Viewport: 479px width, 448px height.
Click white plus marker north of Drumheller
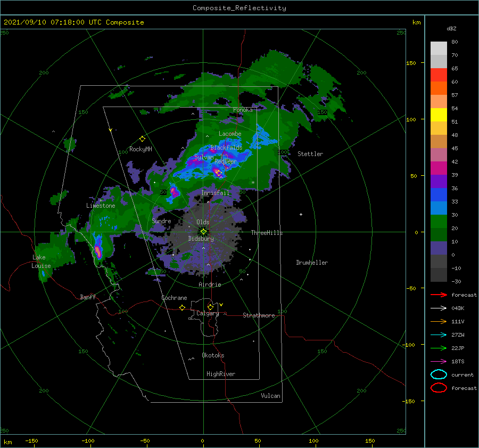click(301, 214)
